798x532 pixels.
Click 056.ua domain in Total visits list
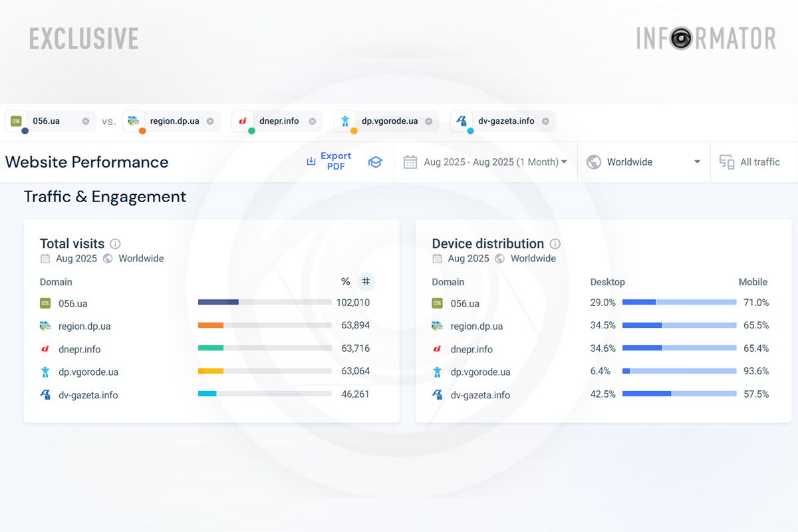click(x=72, y=303)
